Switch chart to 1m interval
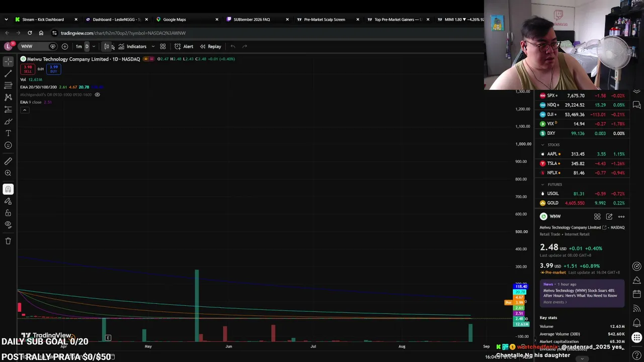Image resolution: width=644 pixels, height=362 pixels. pos(78,46)
